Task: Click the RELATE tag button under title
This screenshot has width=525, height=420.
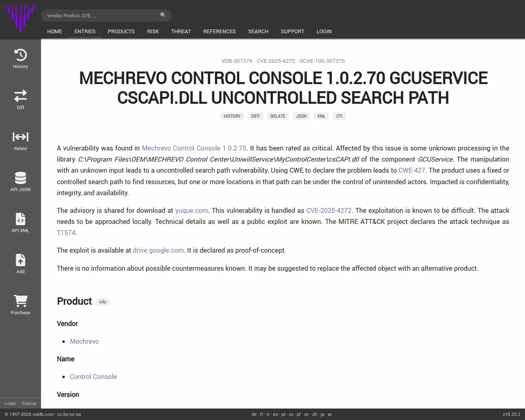Action: click(x=278, y=116)
